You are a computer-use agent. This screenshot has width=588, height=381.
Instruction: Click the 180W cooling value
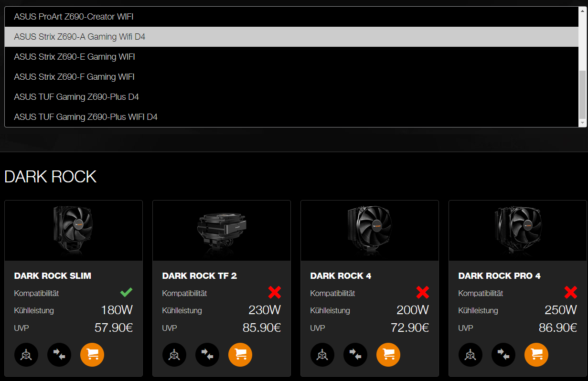tap(117, 310)
